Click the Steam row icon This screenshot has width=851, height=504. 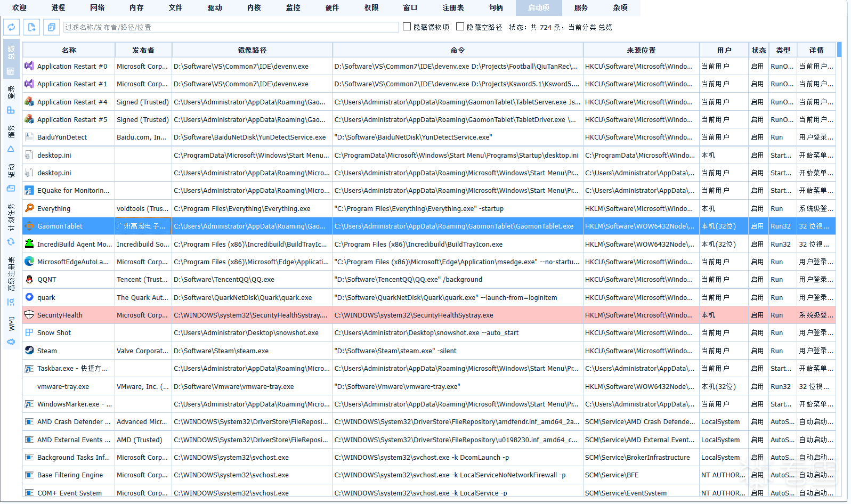coord(29,351)
